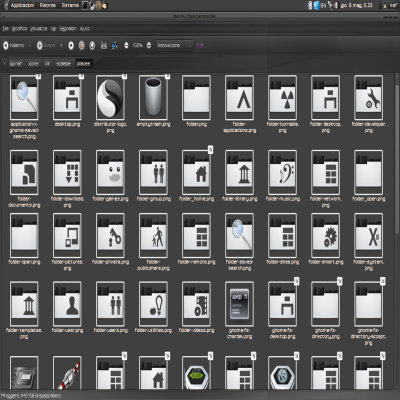
Task: Click the status bar free space text
Action: pyautogui.click(x=31, y=396)
